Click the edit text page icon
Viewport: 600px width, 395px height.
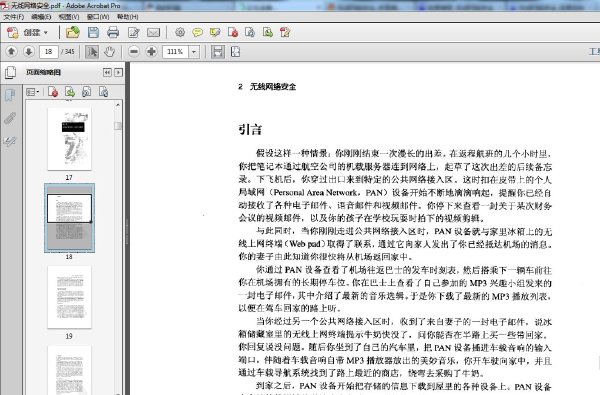tap(134, 33)
